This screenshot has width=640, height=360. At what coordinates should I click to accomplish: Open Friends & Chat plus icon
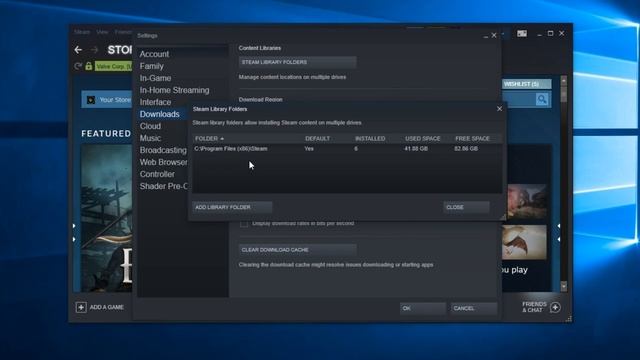[x=555, y=307]
